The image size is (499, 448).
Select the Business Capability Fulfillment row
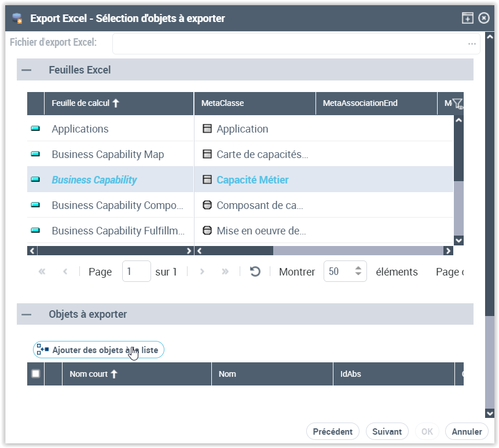[118, 231]
